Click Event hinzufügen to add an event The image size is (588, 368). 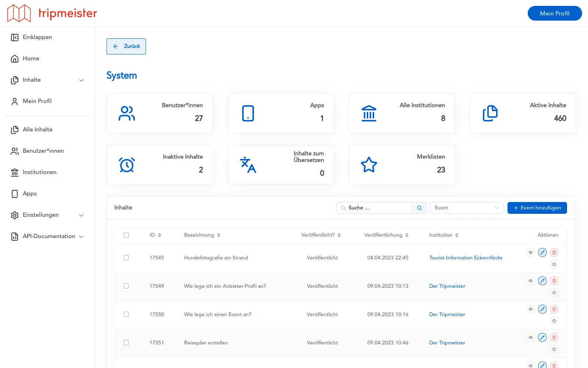coord(537,208)
